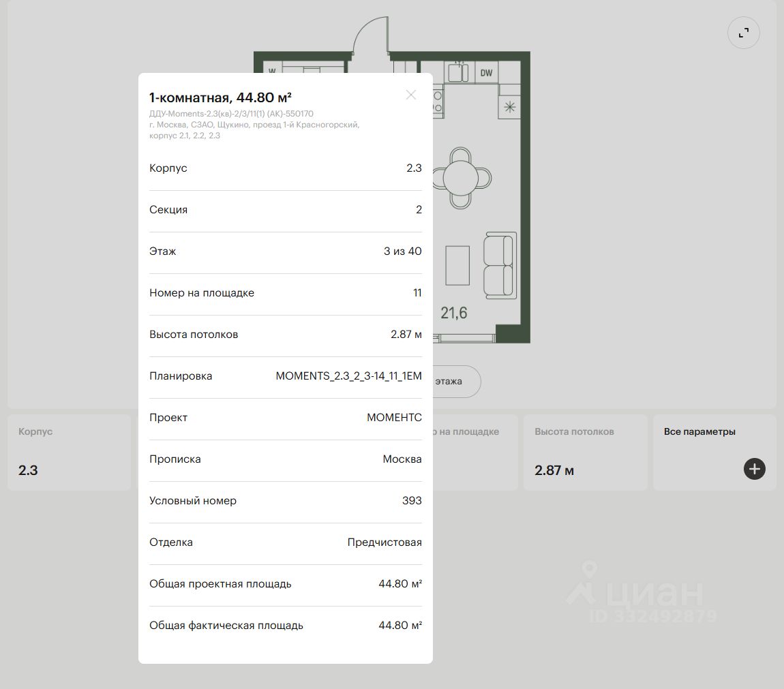Click the ДДУ-Moments contract code text
This screenshot has height=689, width=784.
[x=231, y=114]
